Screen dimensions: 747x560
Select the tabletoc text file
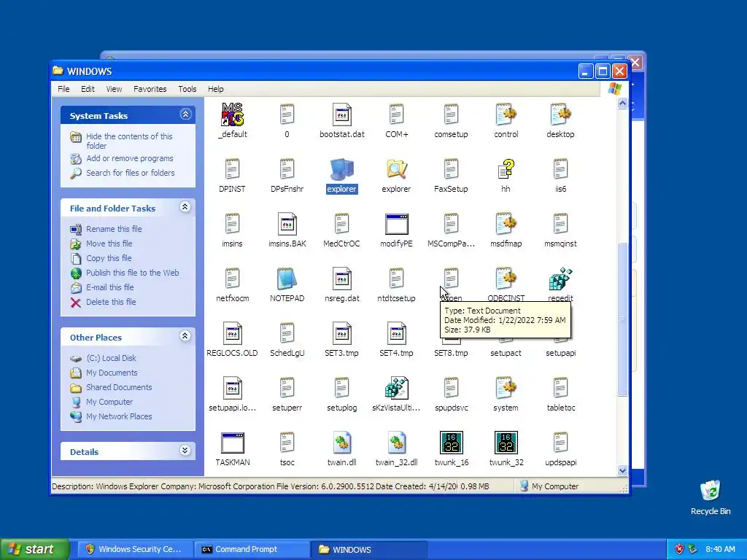tap(560, 394)
